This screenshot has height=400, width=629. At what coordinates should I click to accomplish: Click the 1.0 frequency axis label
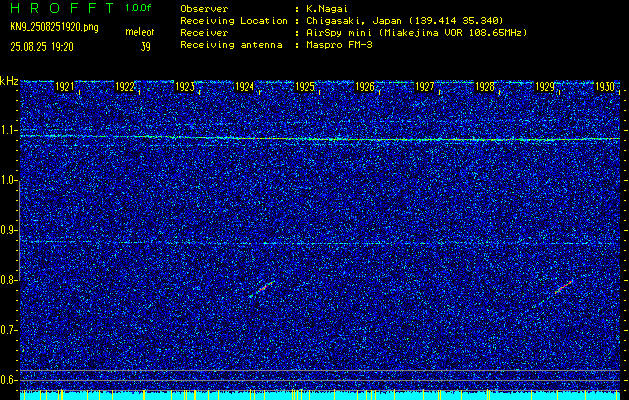[x=8, y=180]
